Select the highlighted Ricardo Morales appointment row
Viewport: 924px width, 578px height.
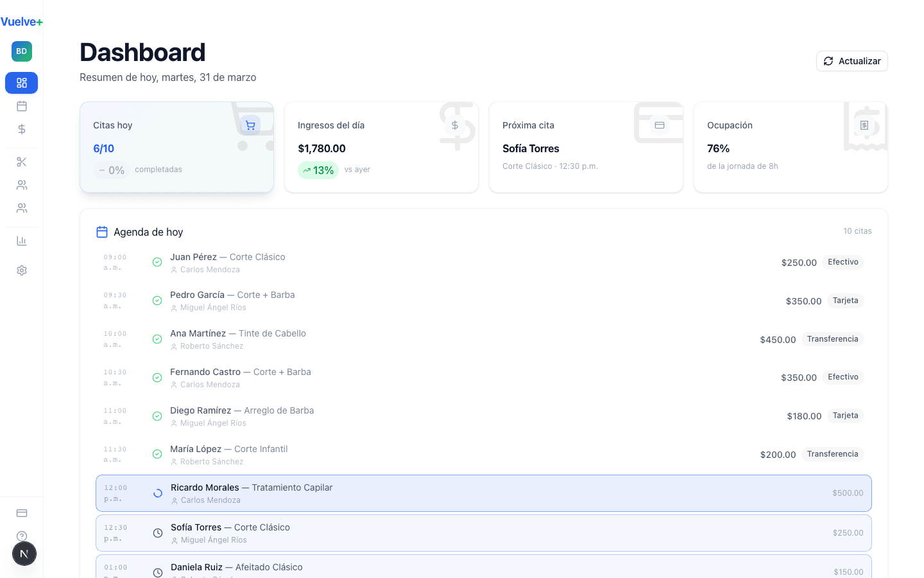pos(483,493)
